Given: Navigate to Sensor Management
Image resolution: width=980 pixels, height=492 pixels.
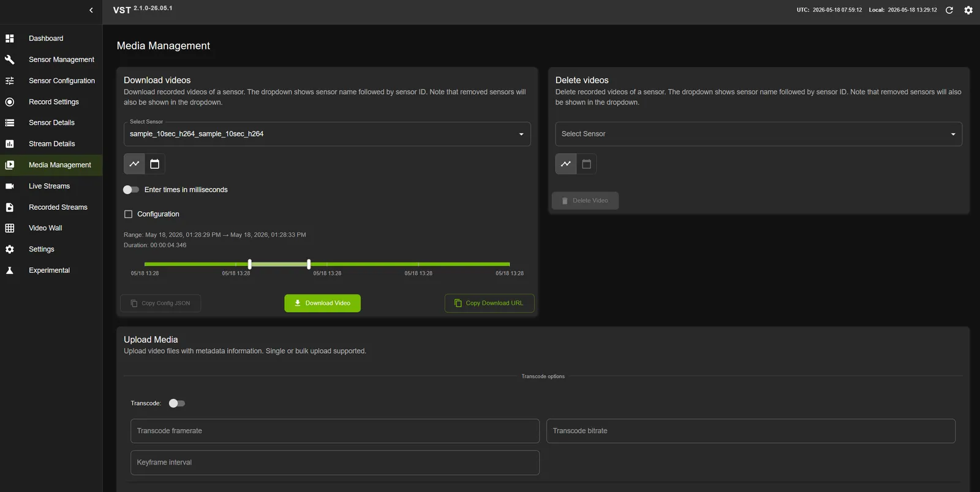Looking at the screenshot, I should pyautogui.click(x=51, y=59).
